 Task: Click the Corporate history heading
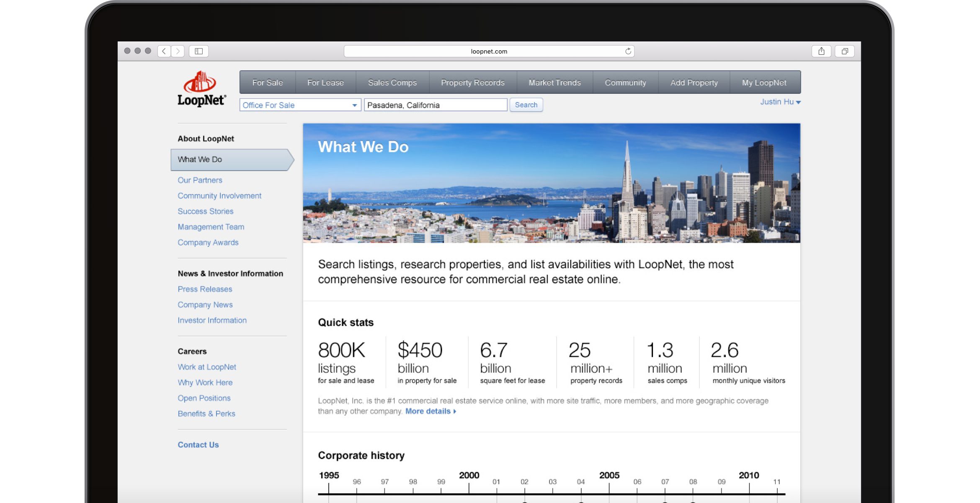361,455
